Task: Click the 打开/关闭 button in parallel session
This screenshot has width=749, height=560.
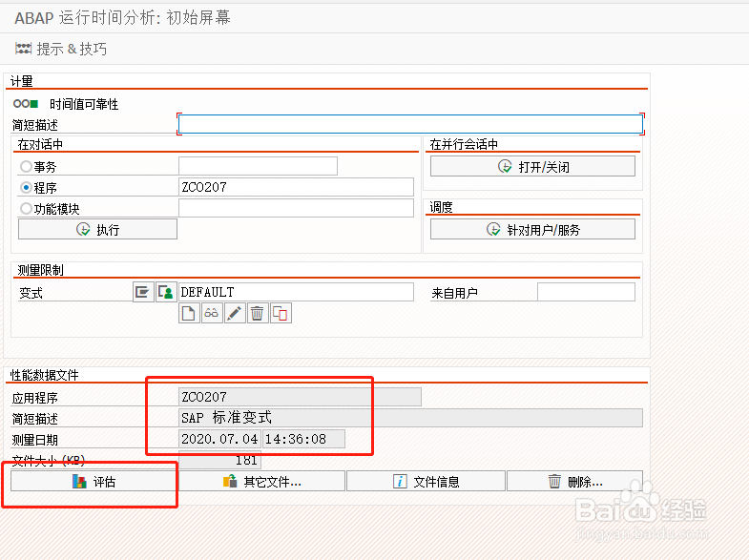Action: point(532,167)
